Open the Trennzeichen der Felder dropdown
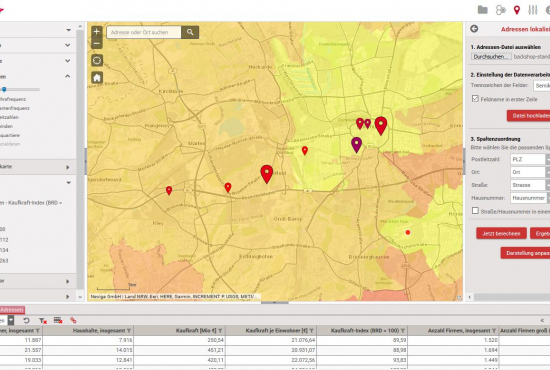The height and width of the screenshot is (370, 550). click(x=542, y=86)
